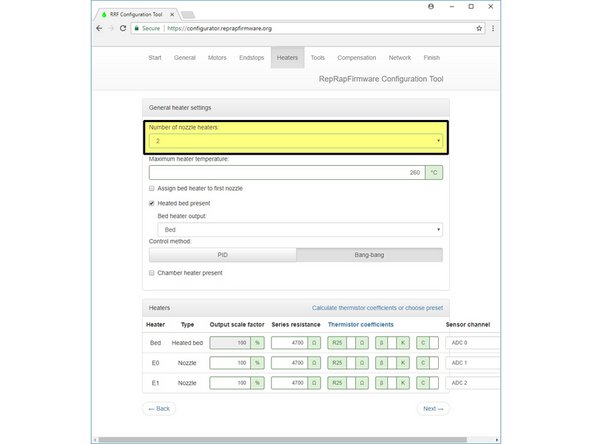Go back using the browser back arrow
Image resolution: width=592 pixels, height=444 pixels.
tap(99, 28)
